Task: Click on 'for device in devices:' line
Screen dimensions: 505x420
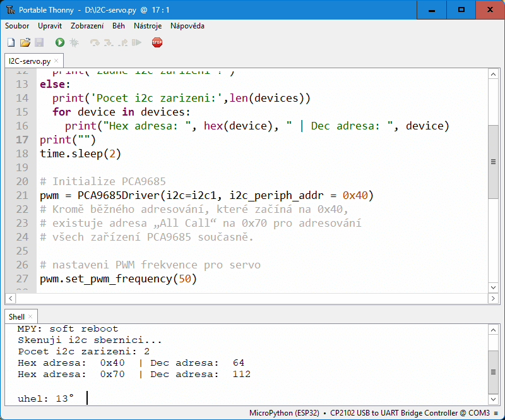Action: [121, 112]
